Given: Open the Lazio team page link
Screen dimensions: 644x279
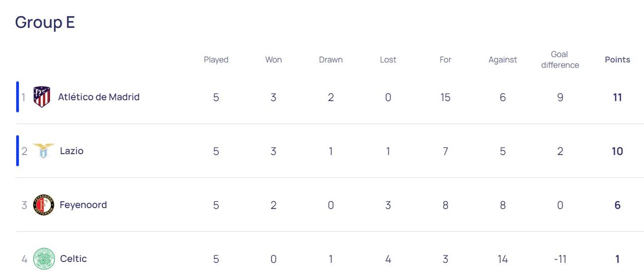Looking at the screenshot, I should coord(71,151).
